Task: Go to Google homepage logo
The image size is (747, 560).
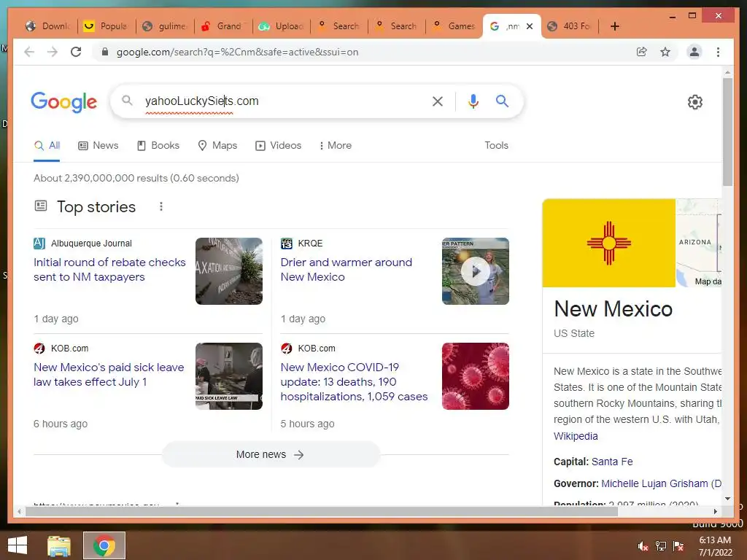Action: click(64, 102)
